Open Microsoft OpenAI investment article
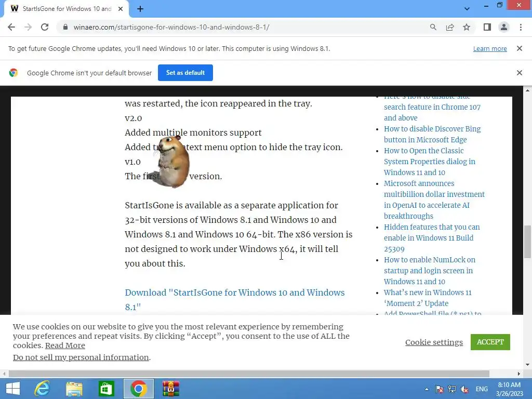This screenshot has width=532, height=399. [x=434, y=199]
